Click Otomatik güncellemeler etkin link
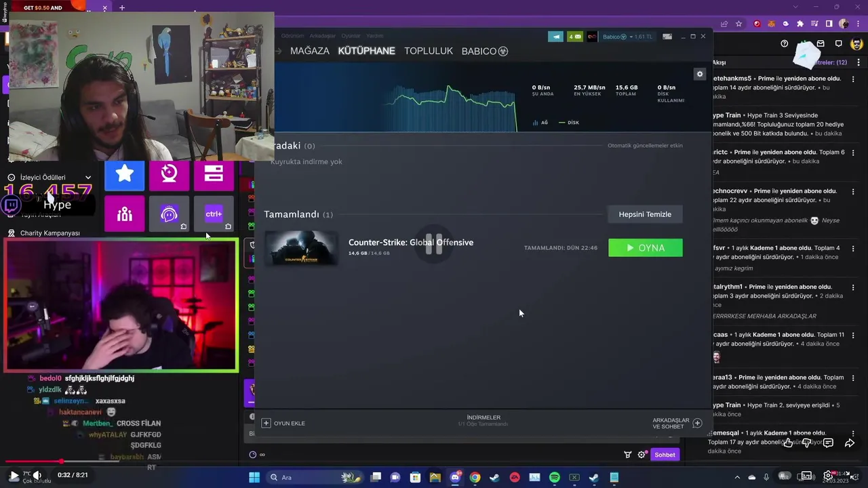This screenshot has height=488, width=868. tap(645, 146)
